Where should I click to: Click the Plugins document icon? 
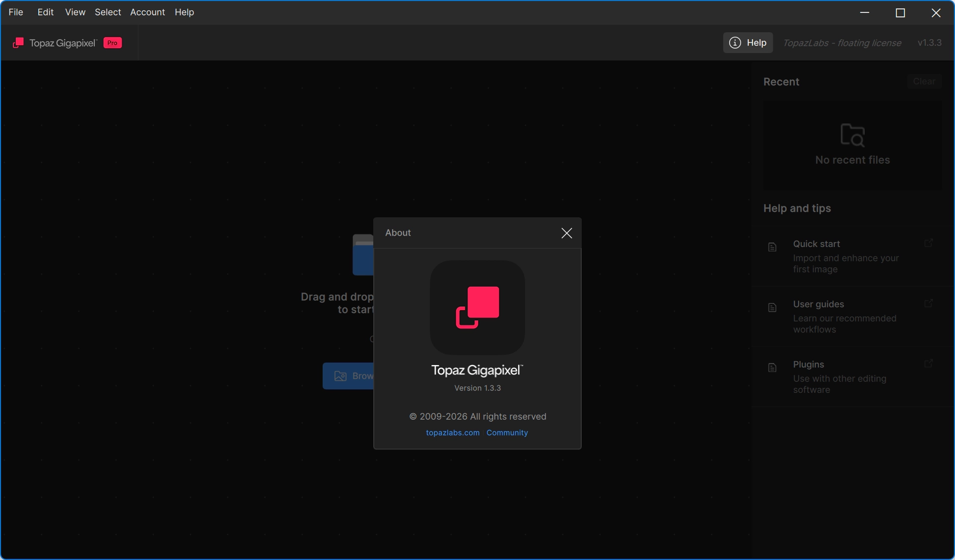click(772, 368)
